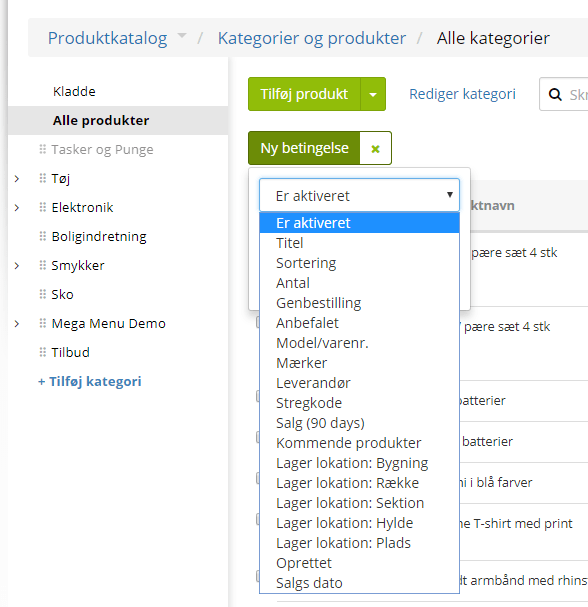Open Elektronik category label
Screen dimensions: 588x607
pyautogui.click(x=82, y=207)
